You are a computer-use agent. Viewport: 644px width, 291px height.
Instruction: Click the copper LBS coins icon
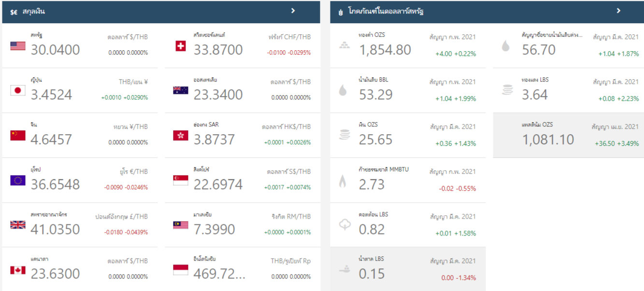coord(506,90)
